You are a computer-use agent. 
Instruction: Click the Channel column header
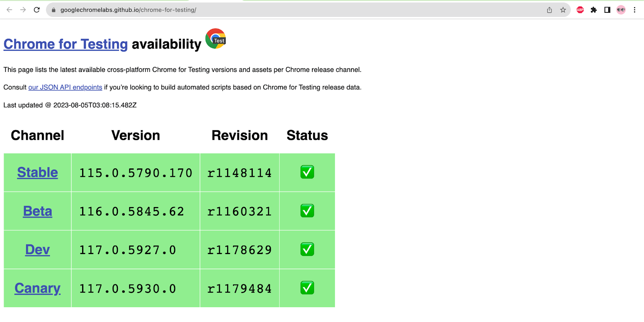[x=37, y=135]
